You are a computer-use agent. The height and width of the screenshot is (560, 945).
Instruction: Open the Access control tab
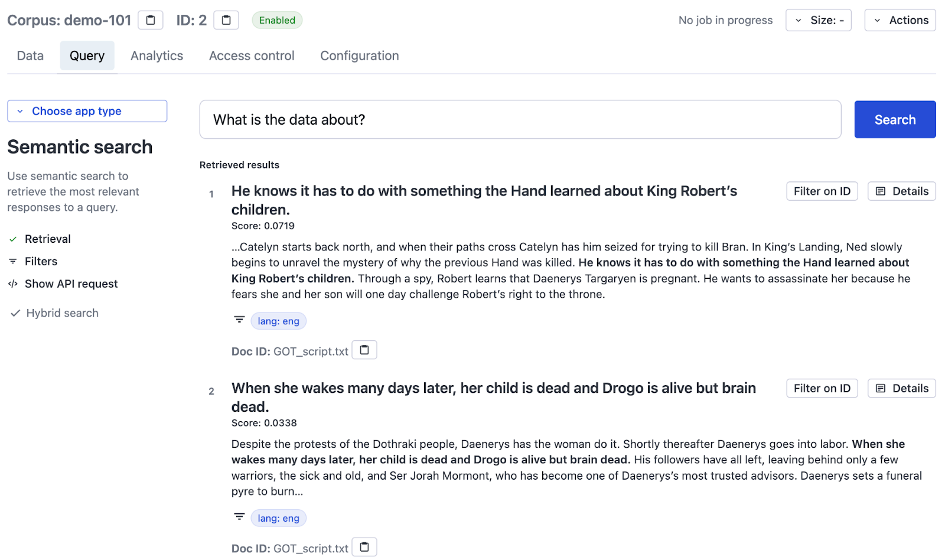pos(252,56)
